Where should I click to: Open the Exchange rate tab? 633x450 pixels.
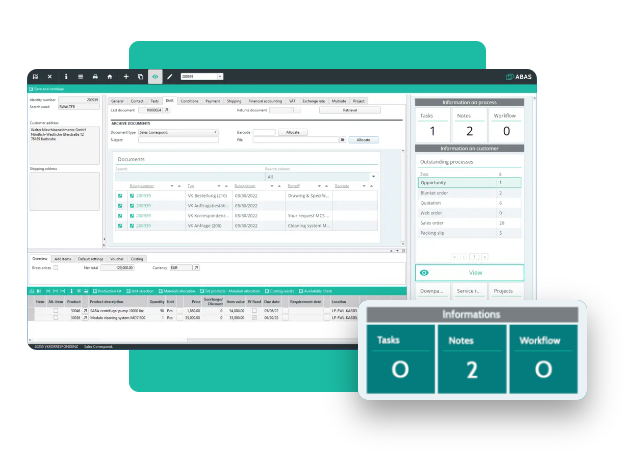click(314, 101)
